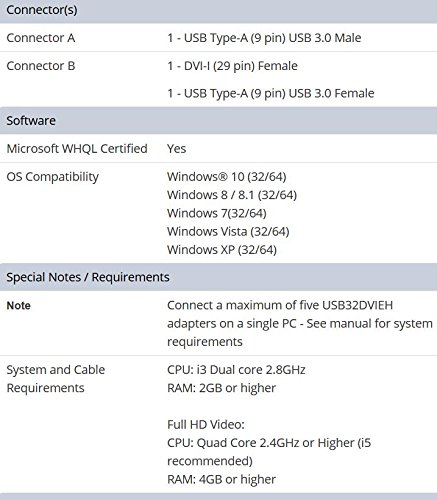Select the Windows 10 (32/64) entry

(x=227, y=177)
